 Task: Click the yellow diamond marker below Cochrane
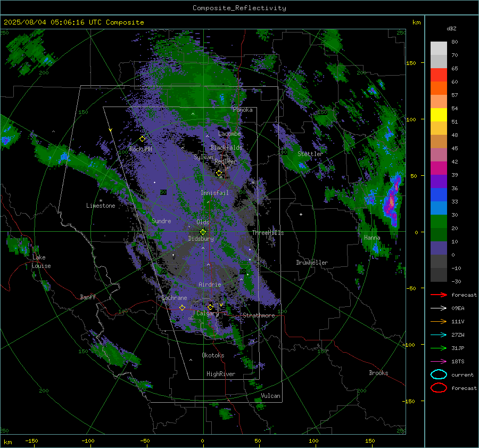(182, 307)
